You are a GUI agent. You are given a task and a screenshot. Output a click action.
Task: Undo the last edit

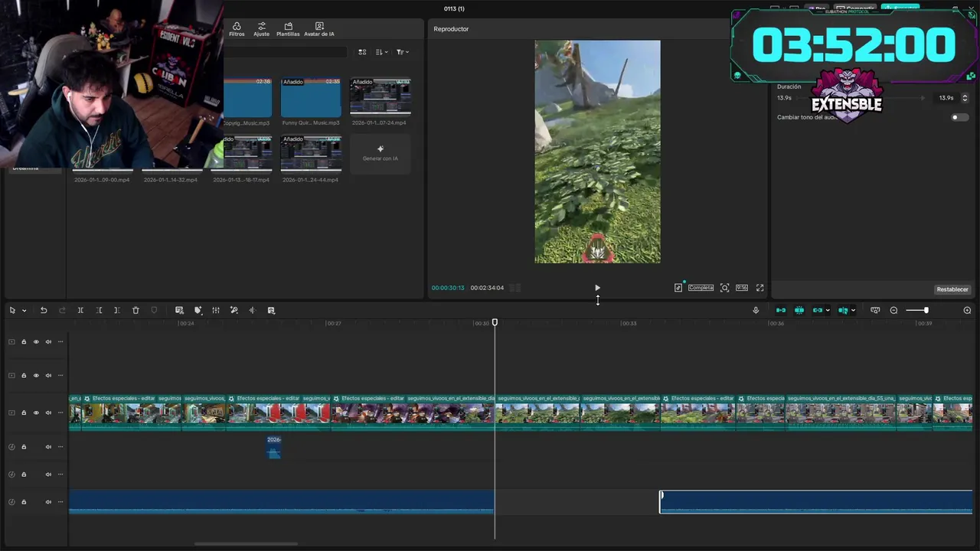pos(44,310)
